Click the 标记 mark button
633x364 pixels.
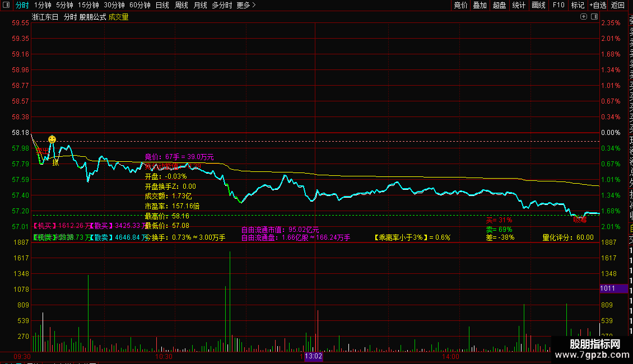click(x=578, y=5)
